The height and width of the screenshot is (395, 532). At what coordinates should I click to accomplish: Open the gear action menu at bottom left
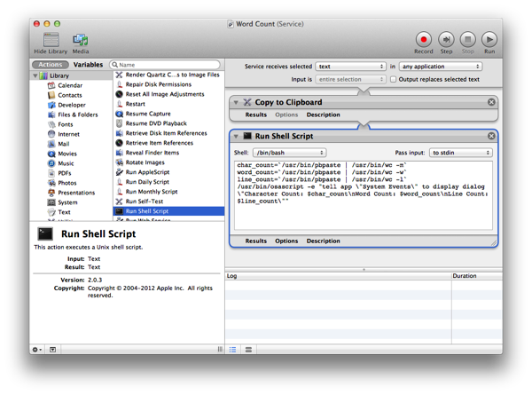pyautogui.click(x=36, y=350)
